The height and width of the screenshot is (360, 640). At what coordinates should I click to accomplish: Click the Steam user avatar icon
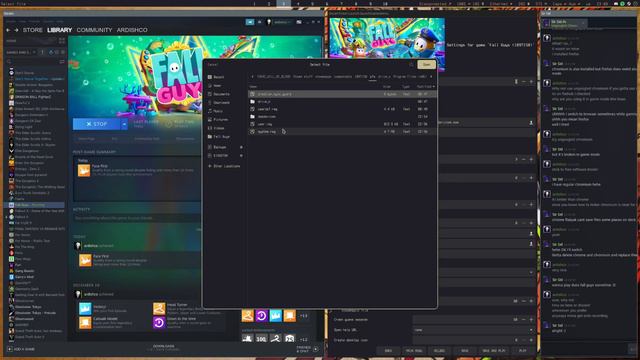pyautogui.click(x=269, y=22)
